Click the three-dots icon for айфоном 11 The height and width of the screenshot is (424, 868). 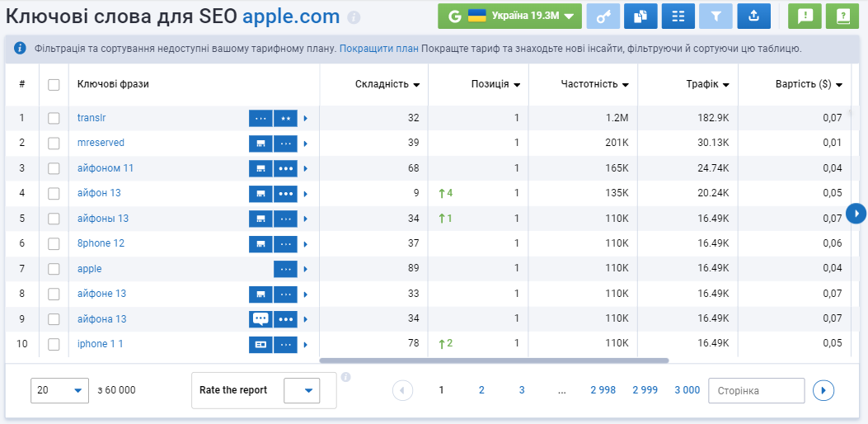(x=286, y=168)
